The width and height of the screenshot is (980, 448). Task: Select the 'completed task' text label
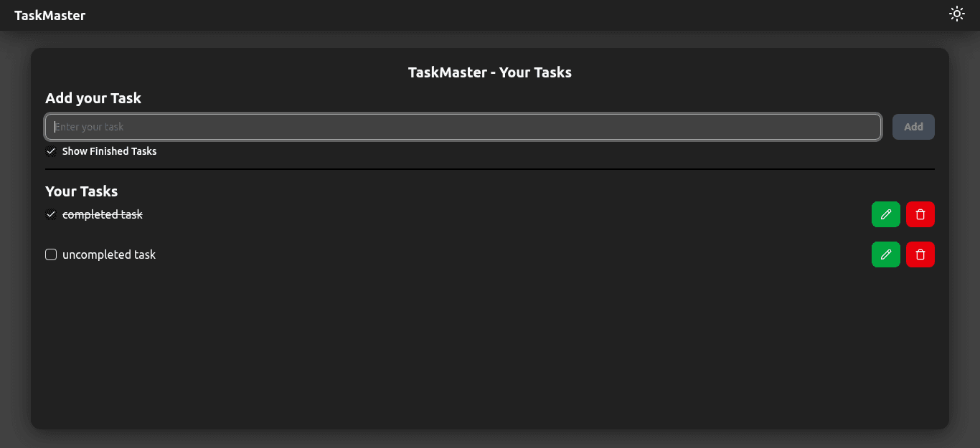pyautogui.click(x=103, y=214)
